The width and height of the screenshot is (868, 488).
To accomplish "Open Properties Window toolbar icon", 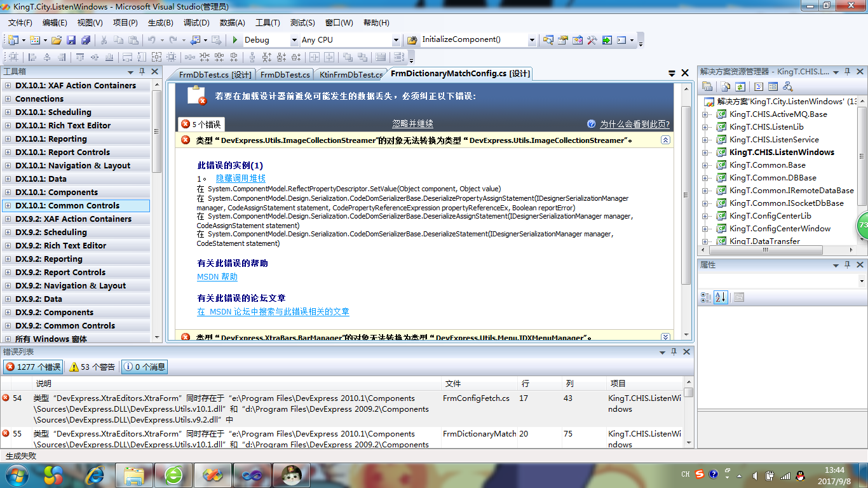I will 563,40.
